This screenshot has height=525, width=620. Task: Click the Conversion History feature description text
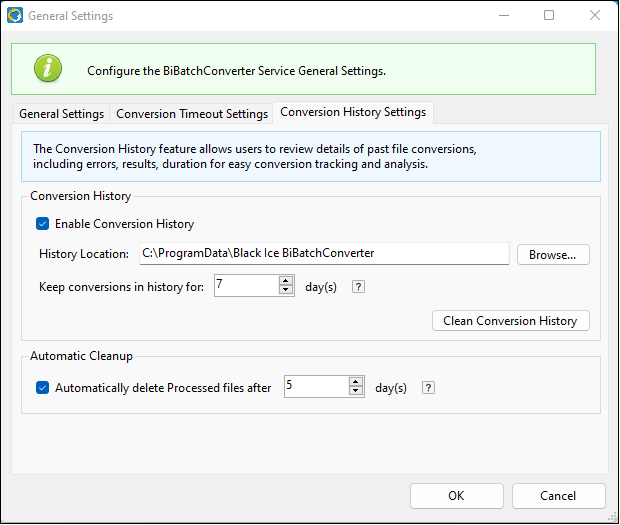click(x=255, y=156)
